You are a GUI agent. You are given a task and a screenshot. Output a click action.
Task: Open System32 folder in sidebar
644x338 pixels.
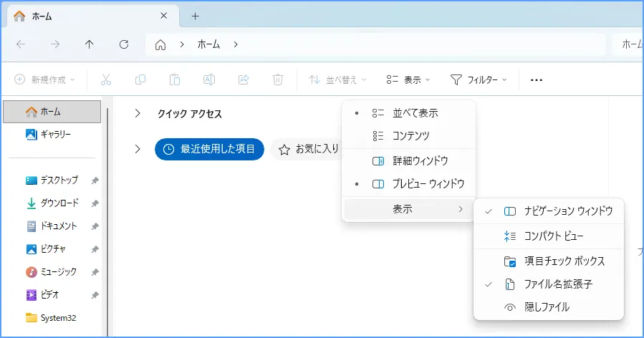(52, 318)
